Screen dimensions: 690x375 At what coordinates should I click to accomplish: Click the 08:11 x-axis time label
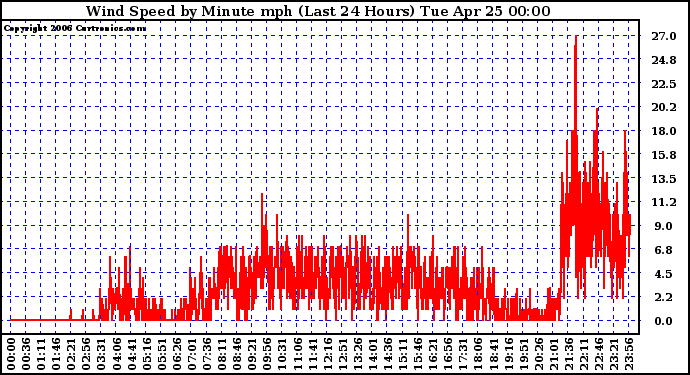tap(222, 354)
